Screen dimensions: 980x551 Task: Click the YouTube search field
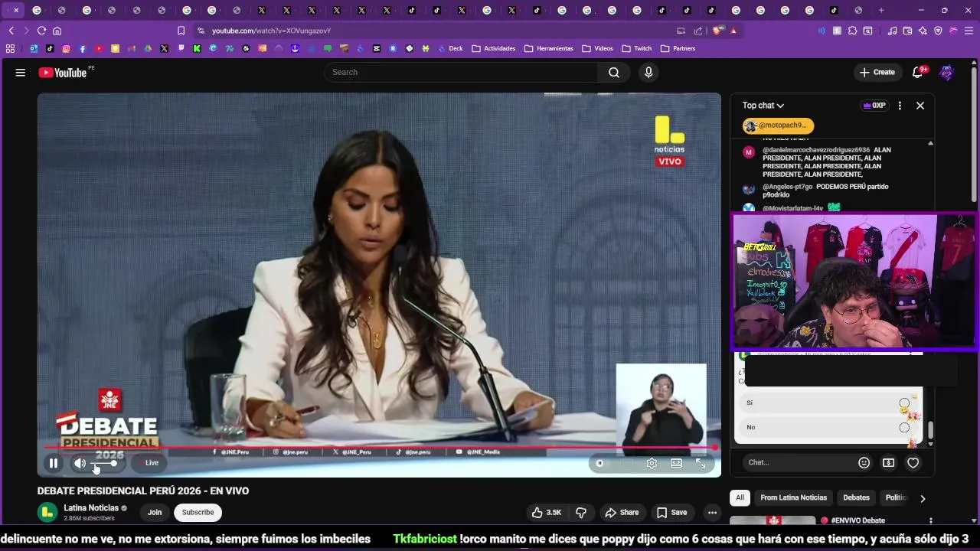(461, 72)
